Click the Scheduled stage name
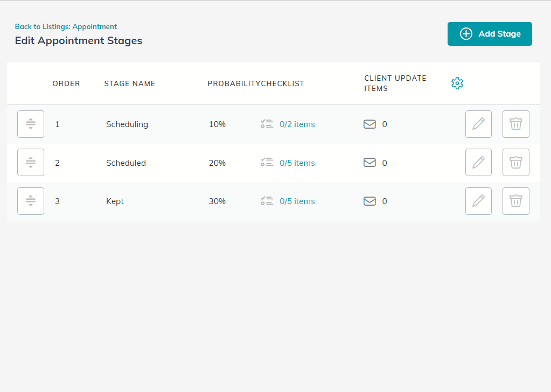 tap(126, 163)
